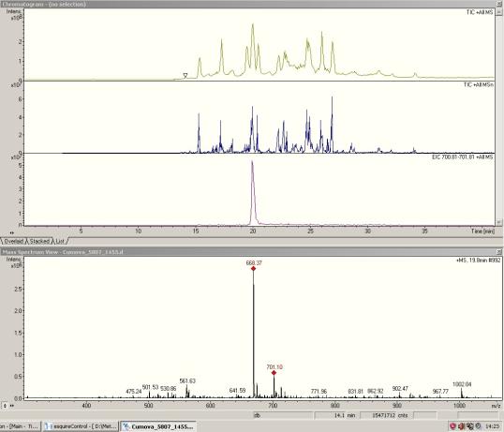Click the 530.86 peak label

tap(169, 389)
